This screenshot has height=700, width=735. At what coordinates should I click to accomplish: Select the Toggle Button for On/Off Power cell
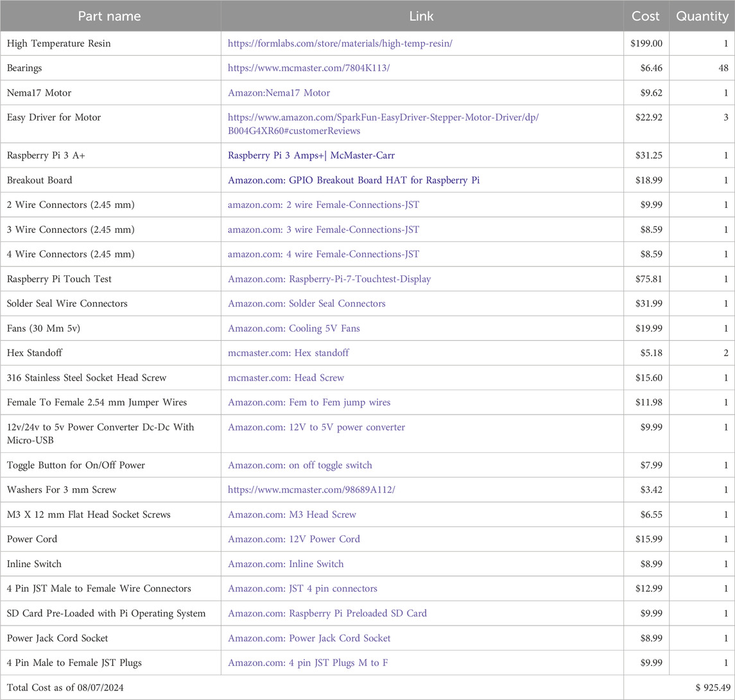tap(76, 465)
